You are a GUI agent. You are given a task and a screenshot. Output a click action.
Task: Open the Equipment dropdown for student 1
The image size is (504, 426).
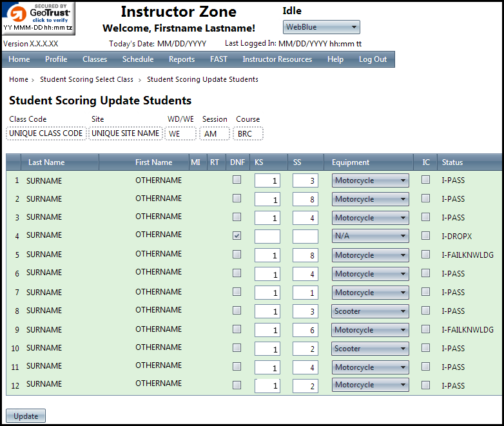tap(371, 180)
